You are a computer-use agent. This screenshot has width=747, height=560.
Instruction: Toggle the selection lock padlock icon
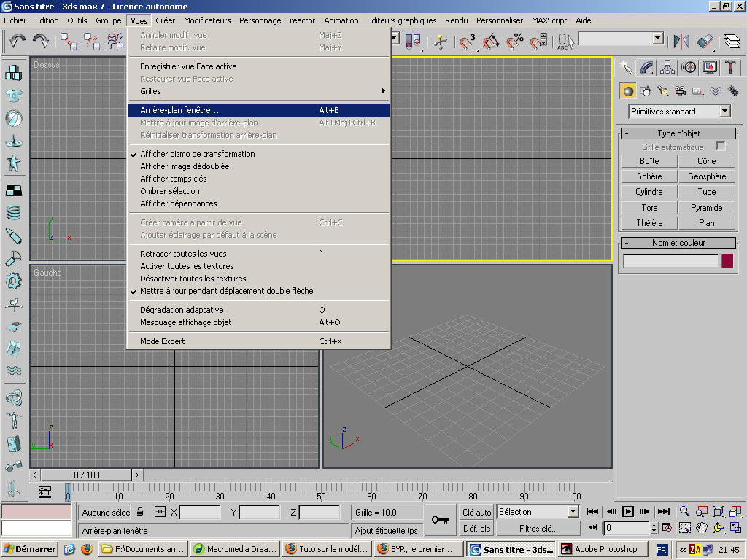click(140, 512)
